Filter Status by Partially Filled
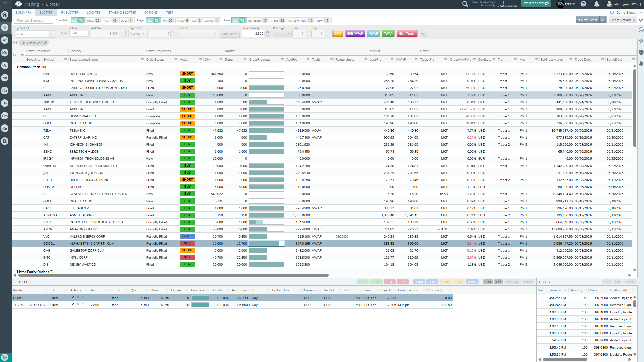 click(301, 21)
